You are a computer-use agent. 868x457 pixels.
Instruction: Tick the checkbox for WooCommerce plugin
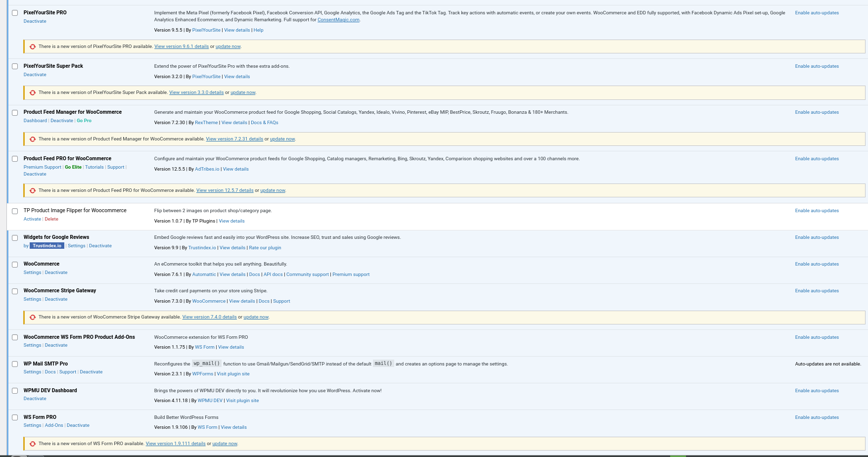coord(15,265)
